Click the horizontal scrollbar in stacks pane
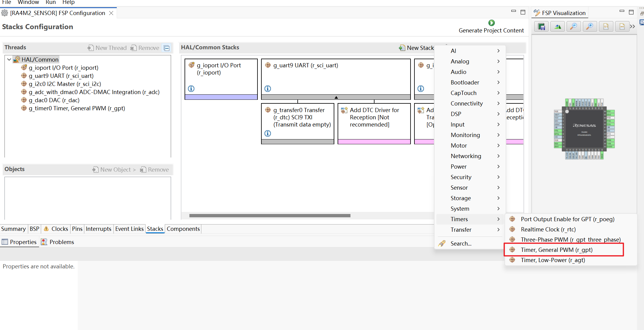 270,215
